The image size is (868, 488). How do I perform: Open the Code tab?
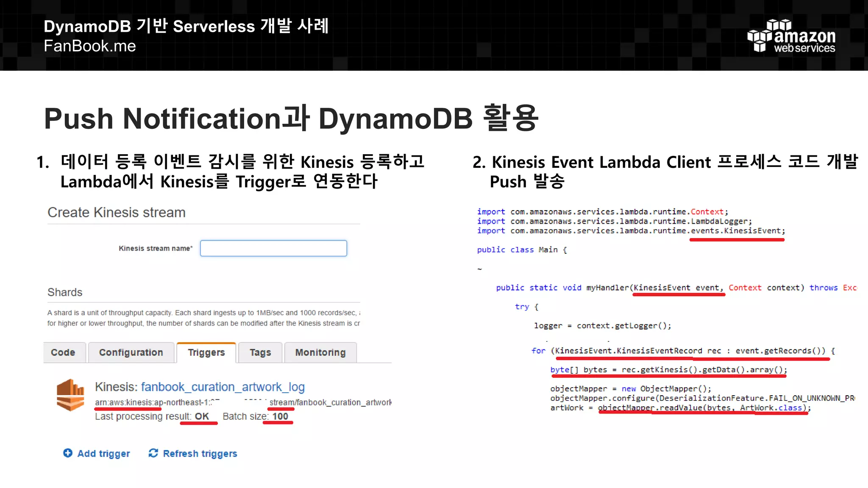63,352
